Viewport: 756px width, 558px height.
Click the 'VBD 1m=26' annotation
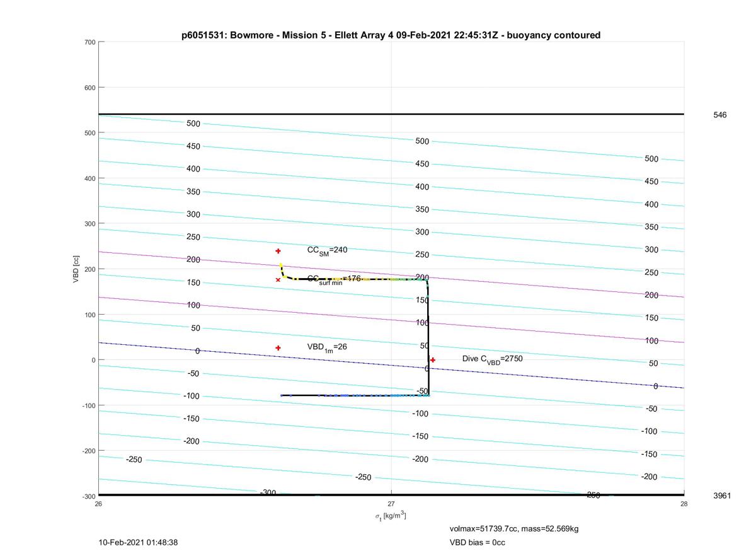pos(327,347)
